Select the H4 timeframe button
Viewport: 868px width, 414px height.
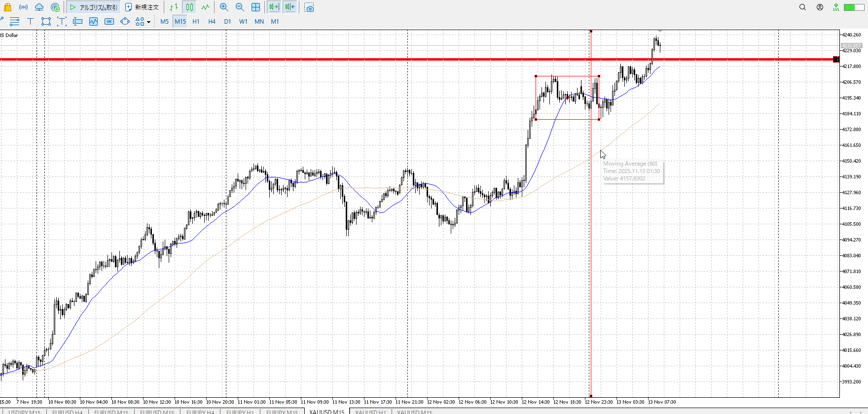[212, 22]
